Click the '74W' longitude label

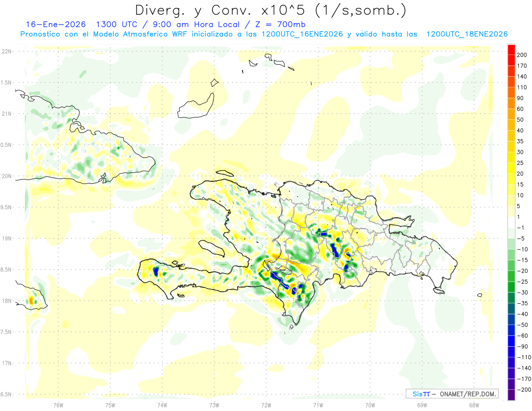click(x=162, y=405)
